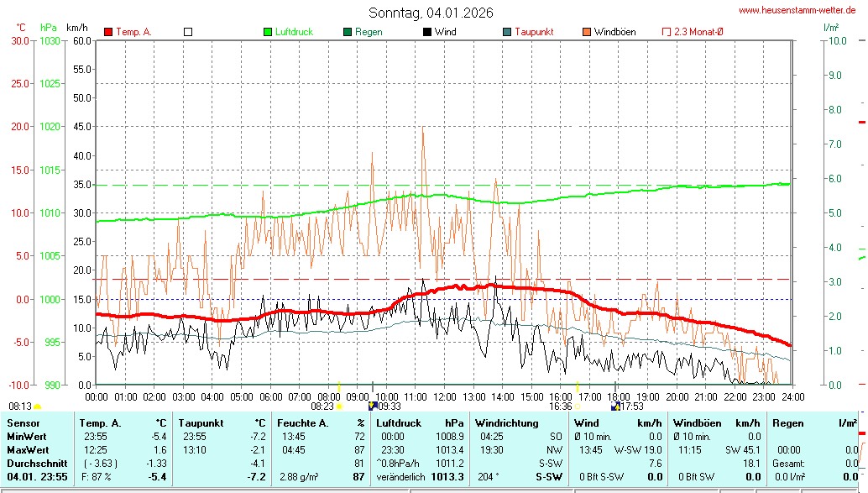Click the yellow sunrise marker at 08:23
Image resolution: width=868 pixels, height=493 pixels.
pyautogui.click(x=340, y=406)
